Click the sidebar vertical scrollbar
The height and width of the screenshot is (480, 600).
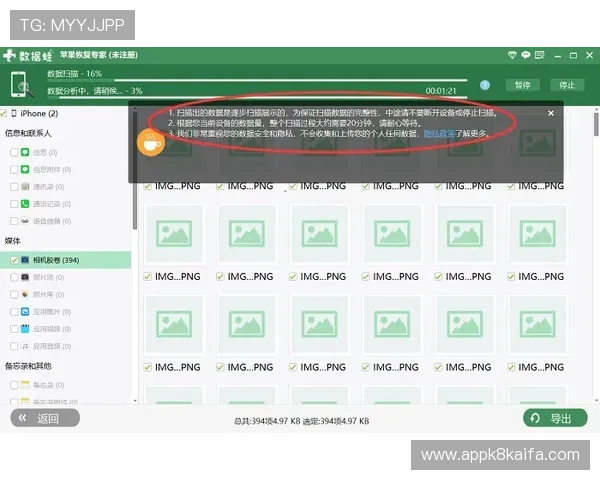pyautogui.click(x=135, y=169)
